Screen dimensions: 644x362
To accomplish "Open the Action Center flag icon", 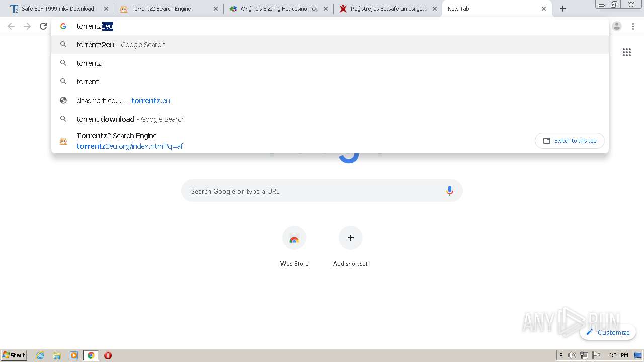I will point(596,355).
